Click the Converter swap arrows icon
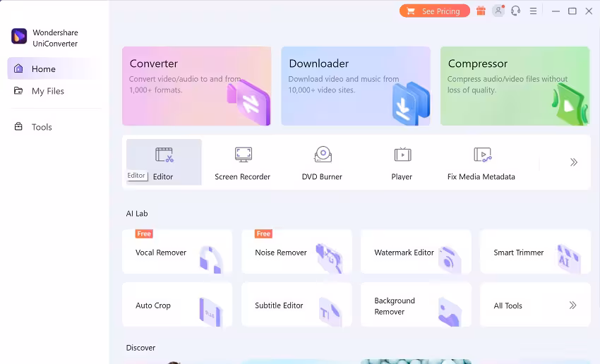 (249, 102)
